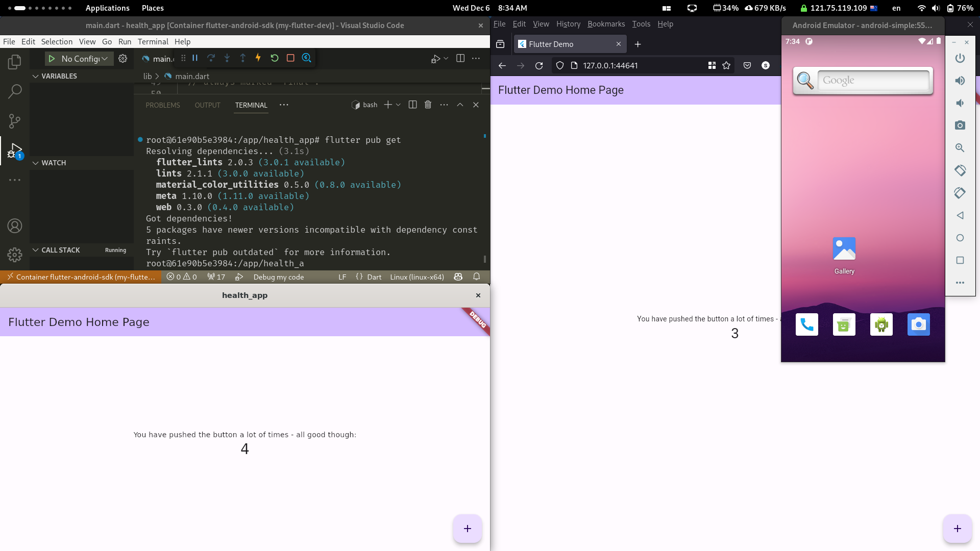Open the Search view in the VS Code activity bar
The image size is (980, 551).
(15, 91)
